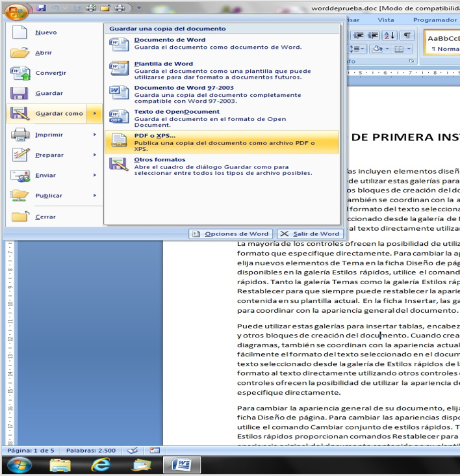This screenshot has width=460, height=476.
Task: Click the quick print printer icon
Action: 120,8
